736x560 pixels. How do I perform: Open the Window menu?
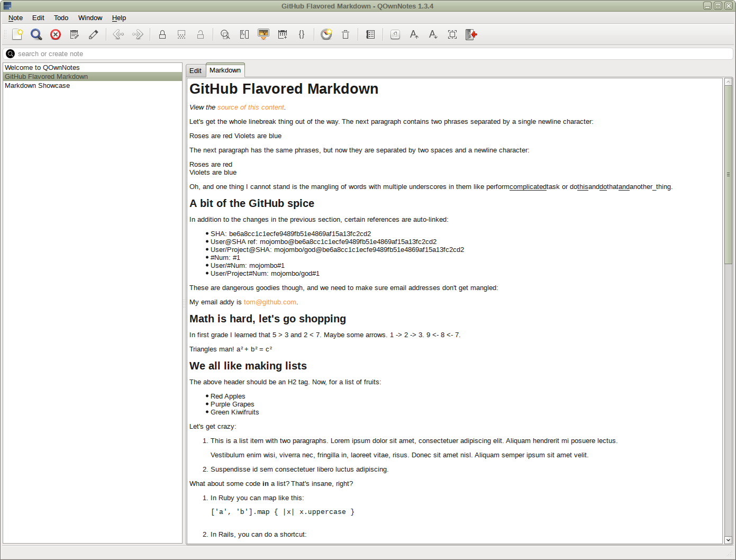pyautogui.click(x=90, y=18)
